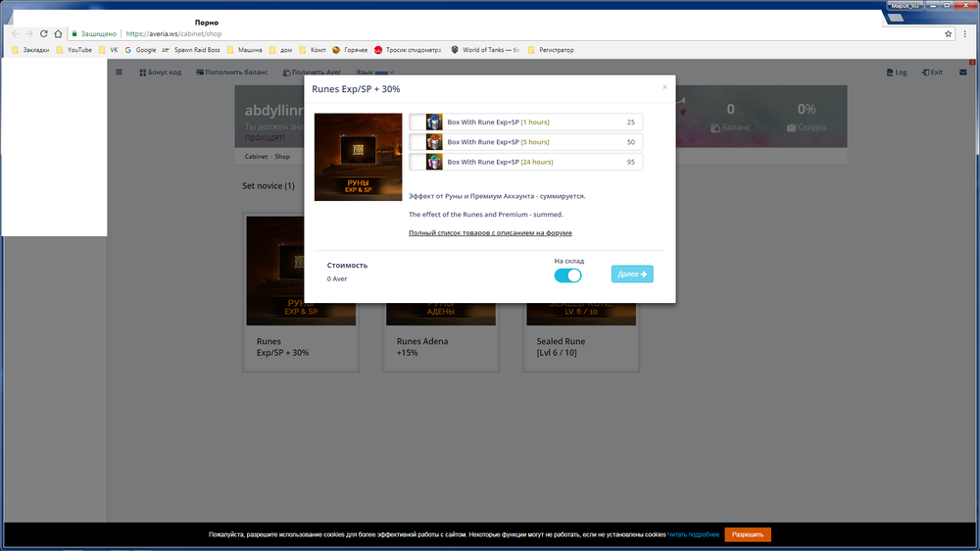
Task: Bookmark this page with the star icon
Action: (x=948, y=33)
